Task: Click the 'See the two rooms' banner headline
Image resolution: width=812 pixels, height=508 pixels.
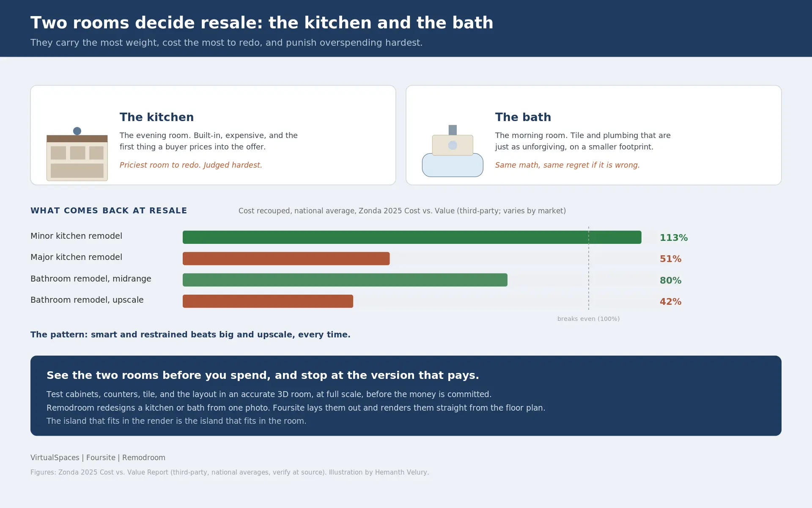Action: [263, 375]
